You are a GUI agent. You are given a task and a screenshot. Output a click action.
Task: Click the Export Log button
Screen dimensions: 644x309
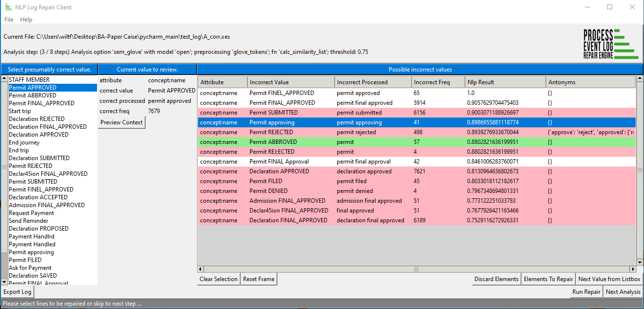18,292
